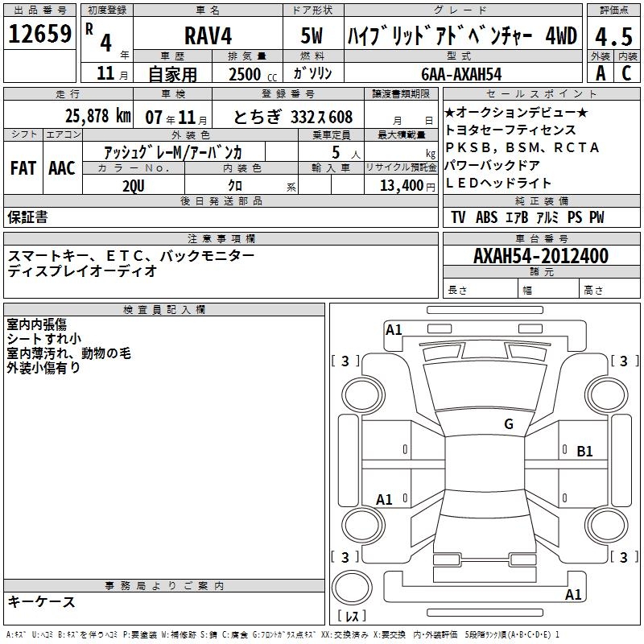Click the color number 2QU
This screenshot has width=644, height=644.
pyautogui.click(x=134, y=186)
